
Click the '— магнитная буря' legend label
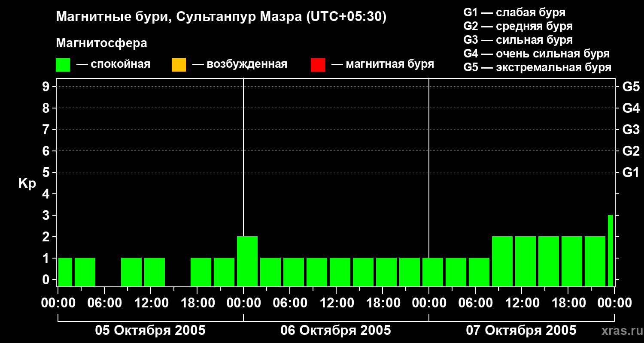[x=383, y=64]
